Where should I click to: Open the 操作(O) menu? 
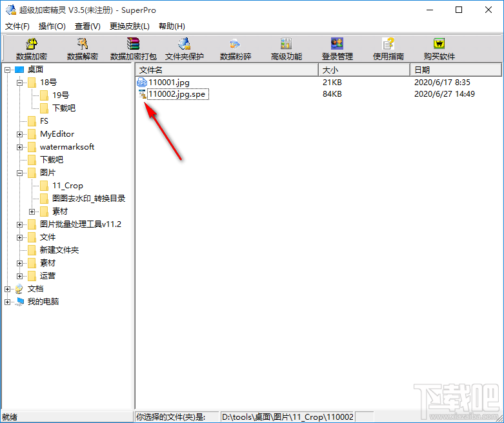coord(52,26)
